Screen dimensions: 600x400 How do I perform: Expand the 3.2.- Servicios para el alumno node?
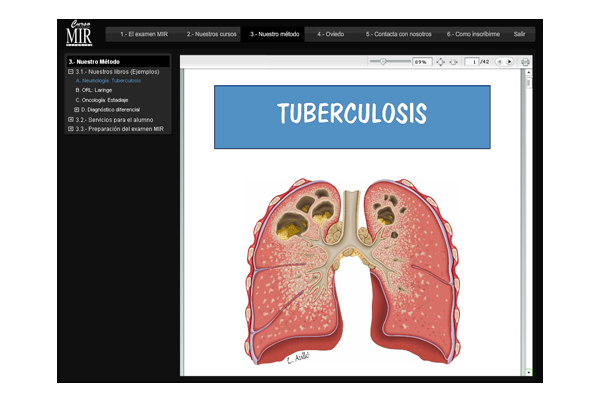click(70, 119)
